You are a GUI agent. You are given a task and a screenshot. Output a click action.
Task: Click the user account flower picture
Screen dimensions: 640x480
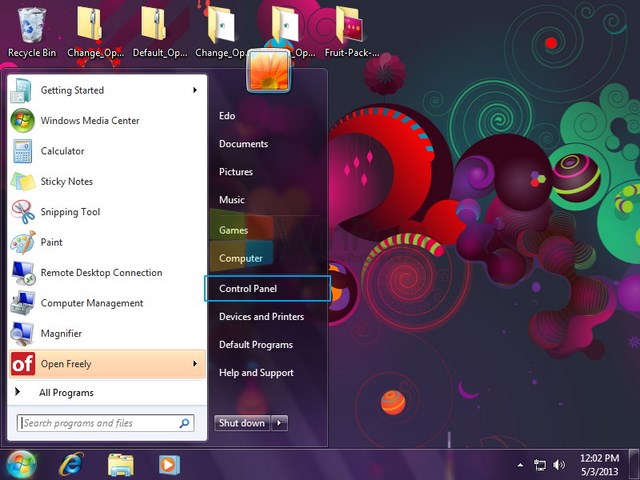pos(268,70)
